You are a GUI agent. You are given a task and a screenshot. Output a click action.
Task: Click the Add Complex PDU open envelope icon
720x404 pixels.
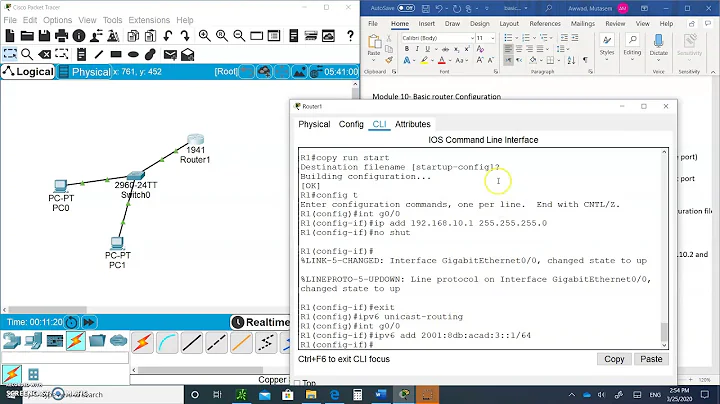187,55
